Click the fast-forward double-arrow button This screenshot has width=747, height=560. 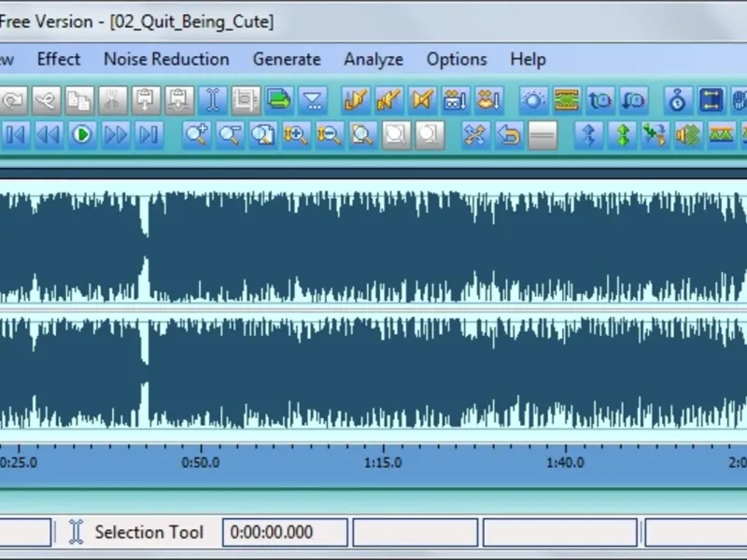(115, 135)
